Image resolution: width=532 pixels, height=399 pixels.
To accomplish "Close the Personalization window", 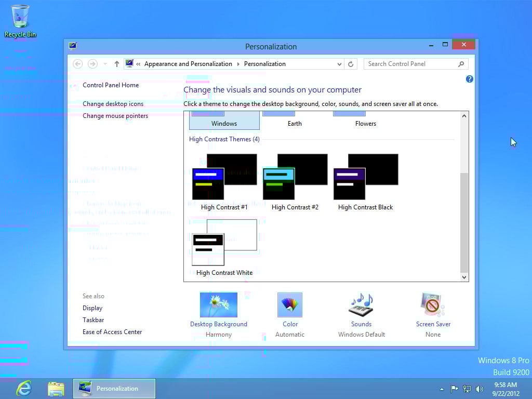I will coord(463,45).
